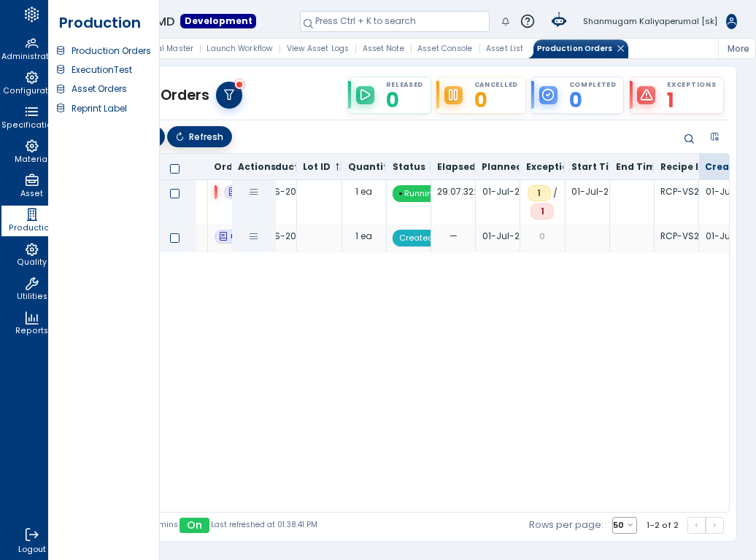Open the Quality sidebar module
Image resolution: width=756 pixels, height=560 pixels.
[x=25, y=255]
